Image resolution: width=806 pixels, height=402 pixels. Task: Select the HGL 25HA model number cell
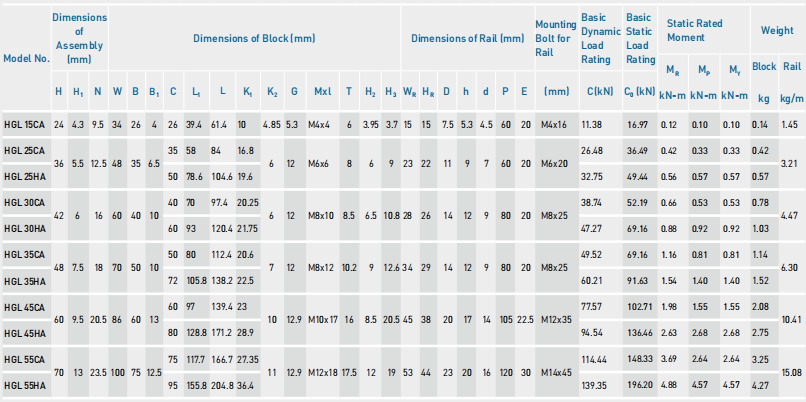coord(25,176)
